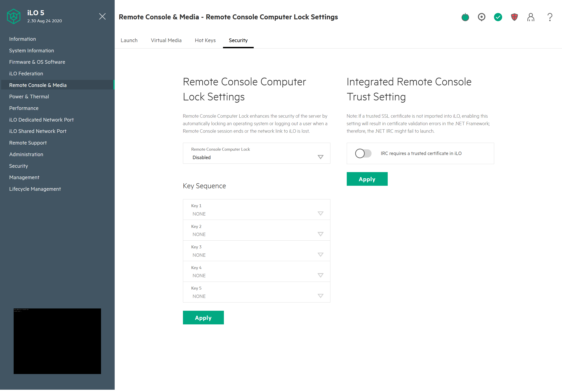Click the UID indicator light icon
This screenshot has height=392, width=562.
point(481,17)
